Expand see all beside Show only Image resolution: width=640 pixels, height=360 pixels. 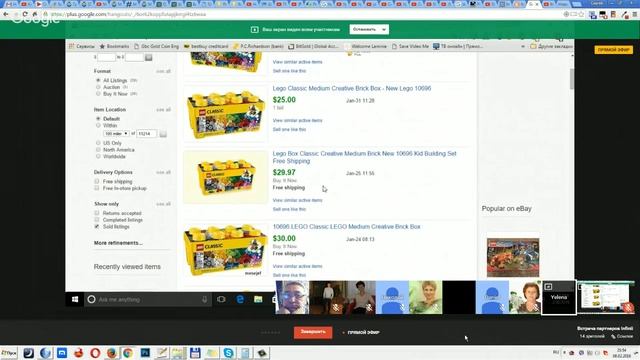coord(163,204)
